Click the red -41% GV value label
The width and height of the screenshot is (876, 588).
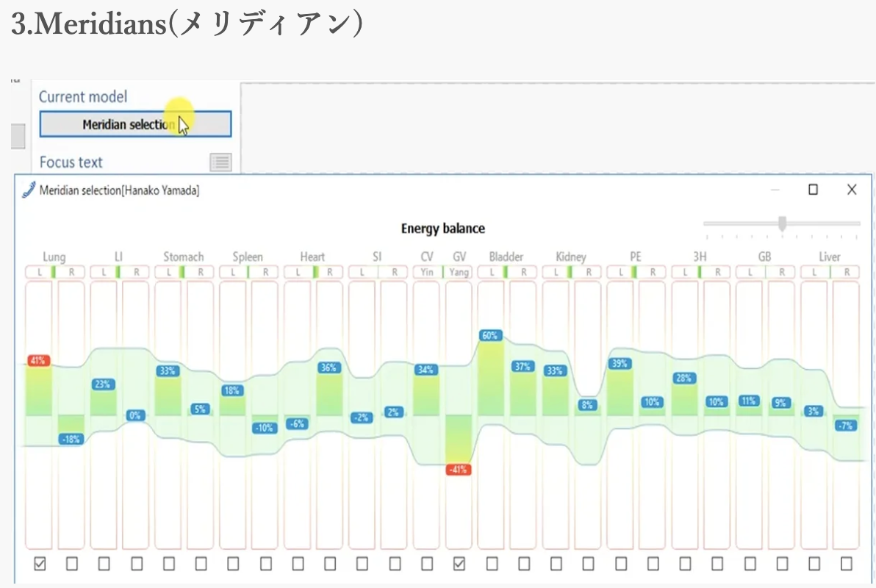[x=459, y=470]
